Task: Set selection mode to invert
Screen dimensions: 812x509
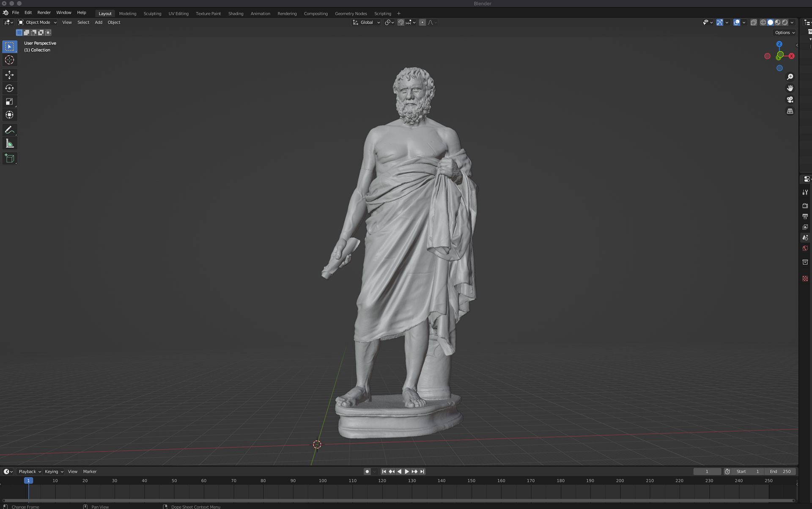Action: point(41,33)
